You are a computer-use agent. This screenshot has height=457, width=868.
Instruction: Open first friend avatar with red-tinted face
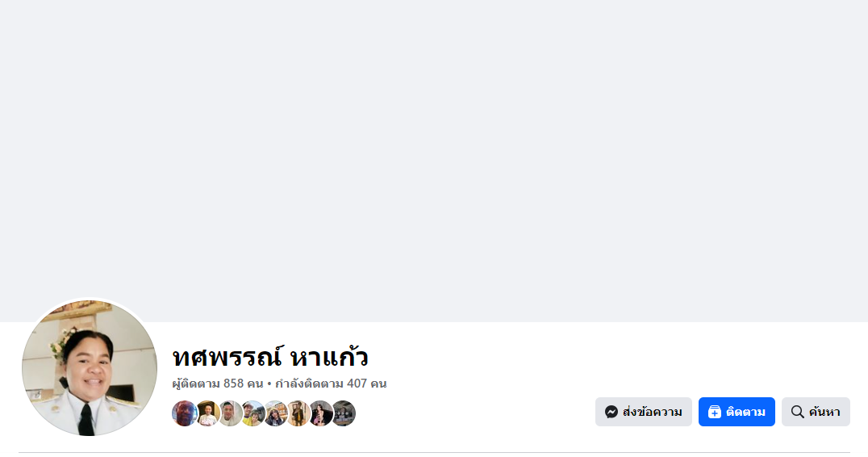pyautogui.click(x=185, y=413)
